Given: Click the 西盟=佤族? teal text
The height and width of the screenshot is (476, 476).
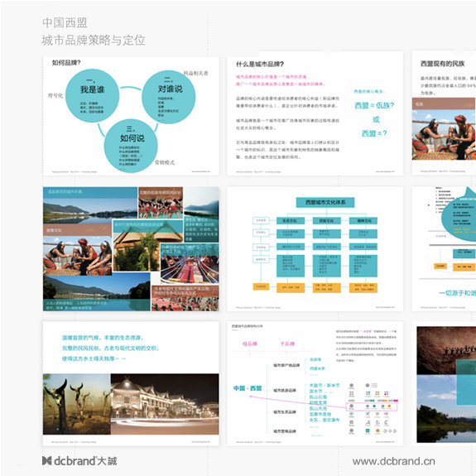Looking at the screenshot, I should [374, 105].
